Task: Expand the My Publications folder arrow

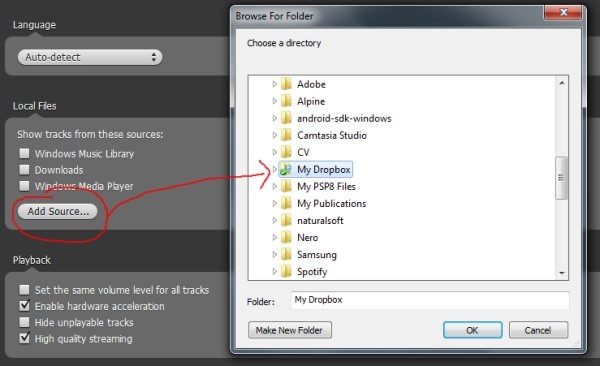Action: coord(274,203)
